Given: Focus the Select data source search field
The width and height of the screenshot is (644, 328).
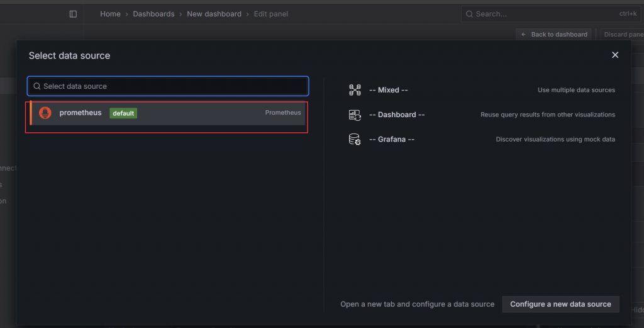Looking at the screenshot, I should click(x=168, y=86).
